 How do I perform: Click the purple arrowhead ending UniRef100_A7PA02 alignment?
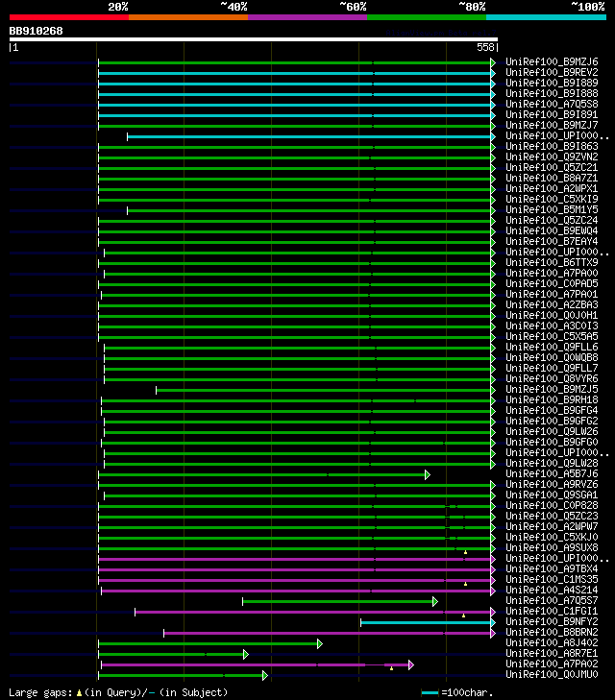point(411,665)
